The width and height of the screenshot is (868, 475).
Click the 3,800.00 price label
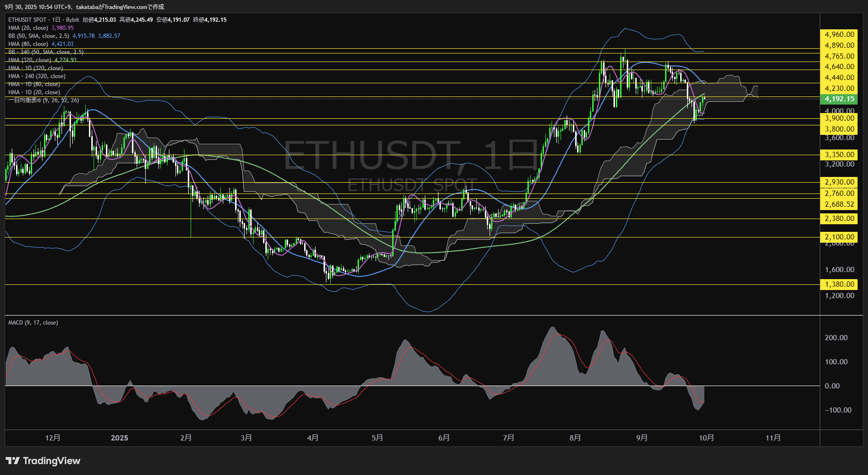click(839, 129)
